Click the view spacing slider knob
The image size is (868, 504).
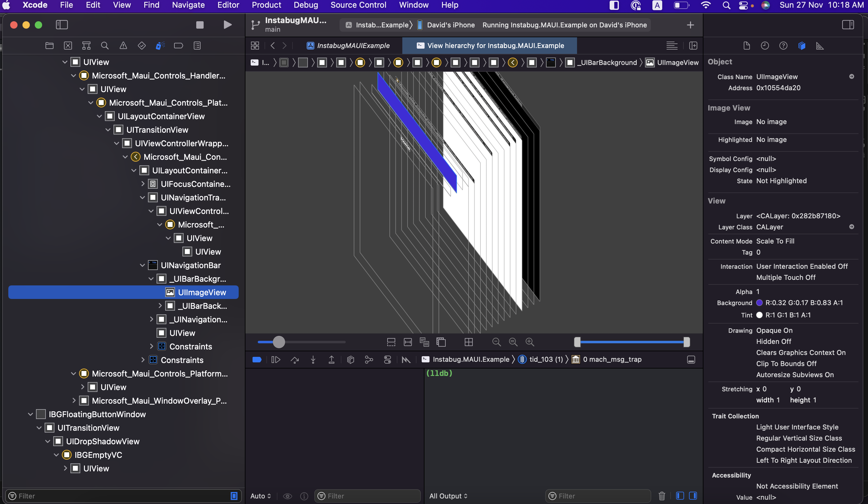[279, 342]
